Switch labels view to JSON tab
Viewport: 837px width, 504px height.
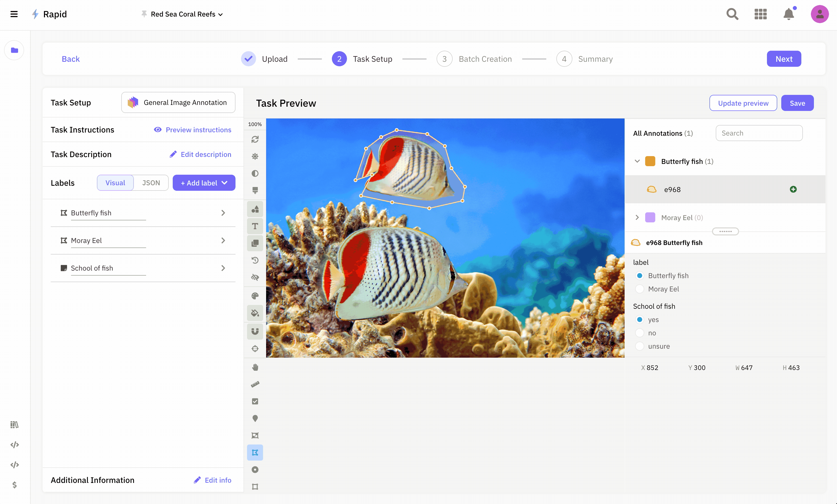click(x=151, y=183)
